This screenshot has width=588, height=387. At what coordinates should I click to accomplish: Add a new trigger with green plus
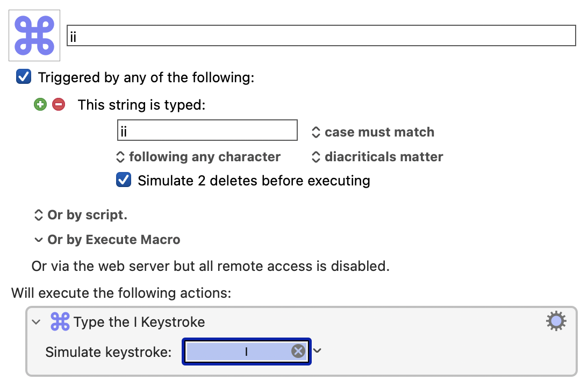[40, 105]
